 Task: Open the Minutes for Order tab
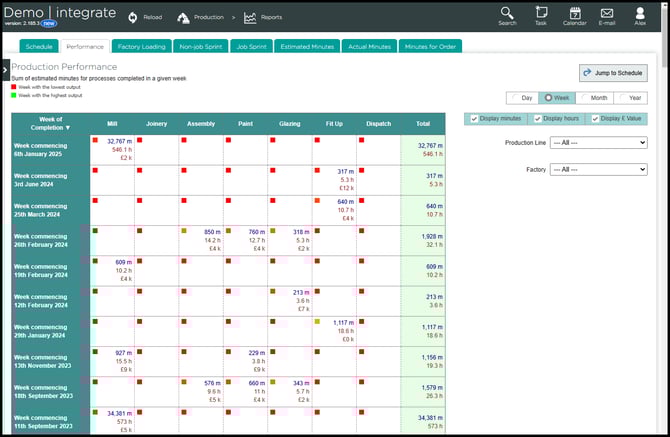coord(433,46)
